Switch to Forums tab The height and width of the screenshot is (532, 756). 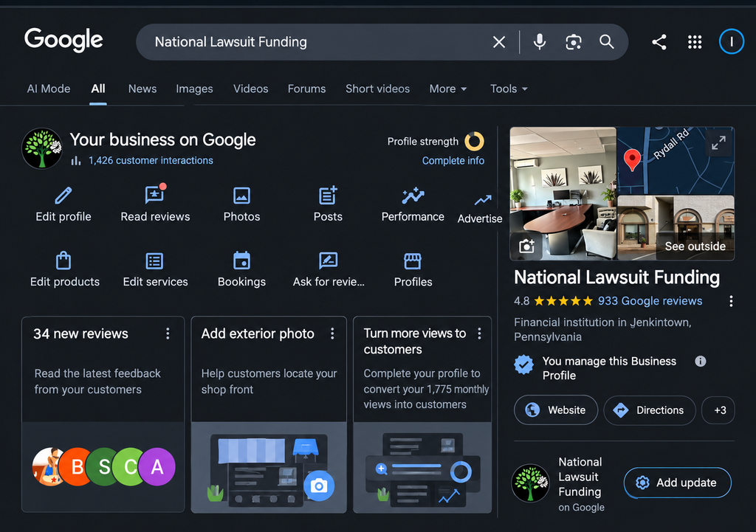pos(306,89)
